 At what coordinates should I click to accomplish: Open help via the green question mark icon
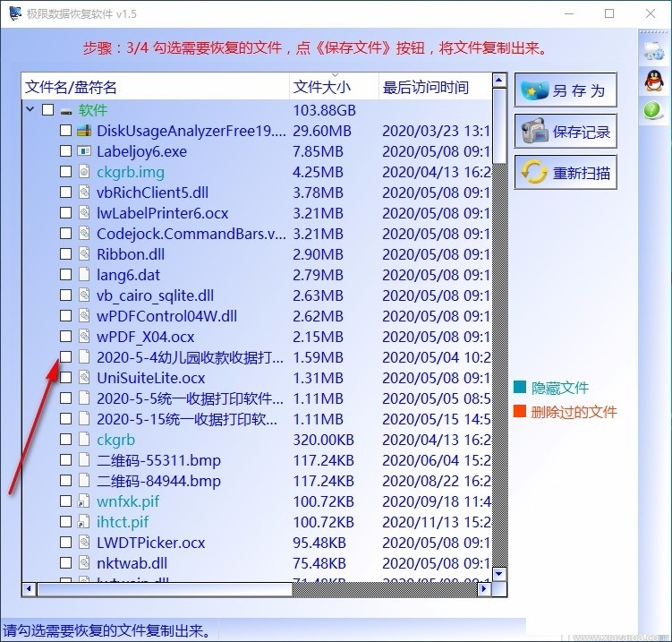click(652, 111)
